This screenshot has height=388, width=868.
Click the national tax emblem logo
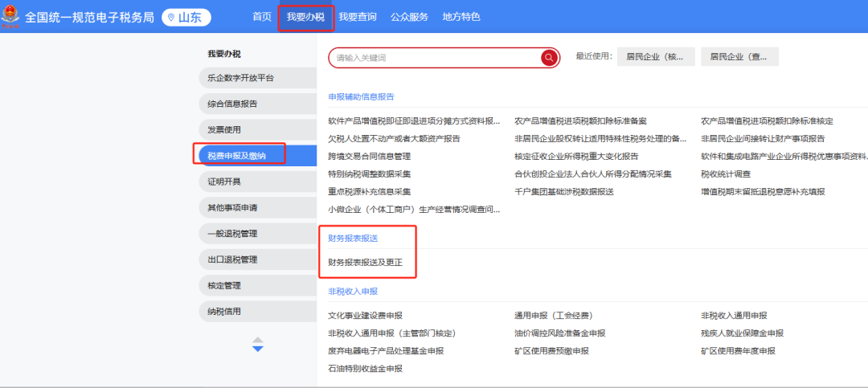[10, 17]
